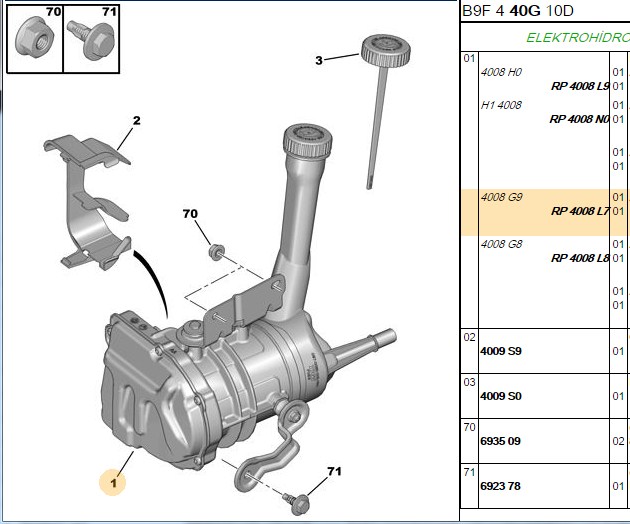Click callout 71 beside the bottom bolt

pyautogui.click(x=334, y=471)
